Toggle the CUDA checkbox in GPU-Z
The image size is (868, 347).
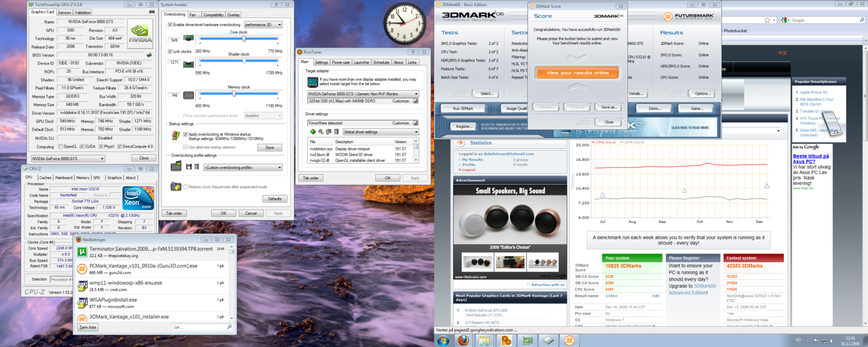tap(82, 147)
